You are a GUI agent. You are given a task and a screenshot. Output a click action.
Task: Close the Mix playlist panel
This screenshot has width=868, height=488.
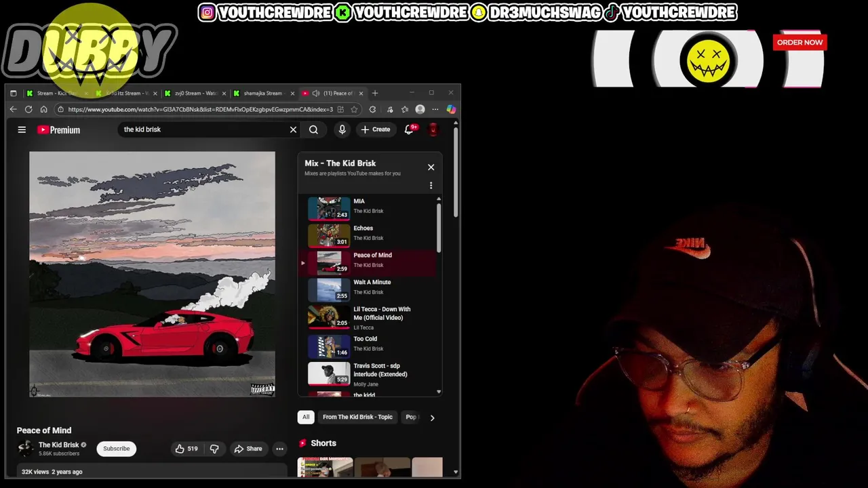coord(431,167)
